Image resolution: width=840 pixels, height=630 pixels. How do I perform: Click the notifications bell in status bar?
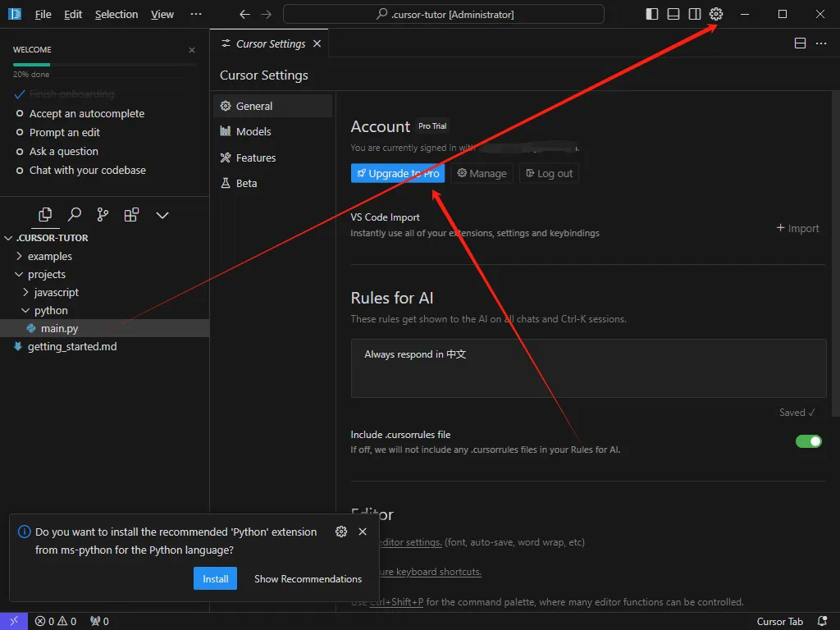click(x=822, y=621)
